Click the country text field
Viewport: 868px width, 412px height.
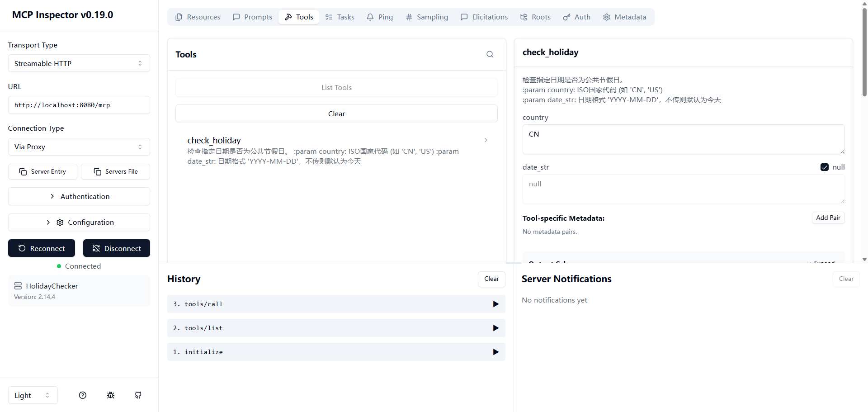(x=684, y=139)
